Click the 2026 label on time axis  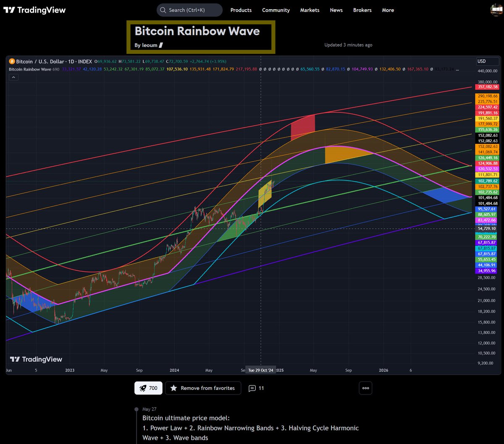[383, 371]
